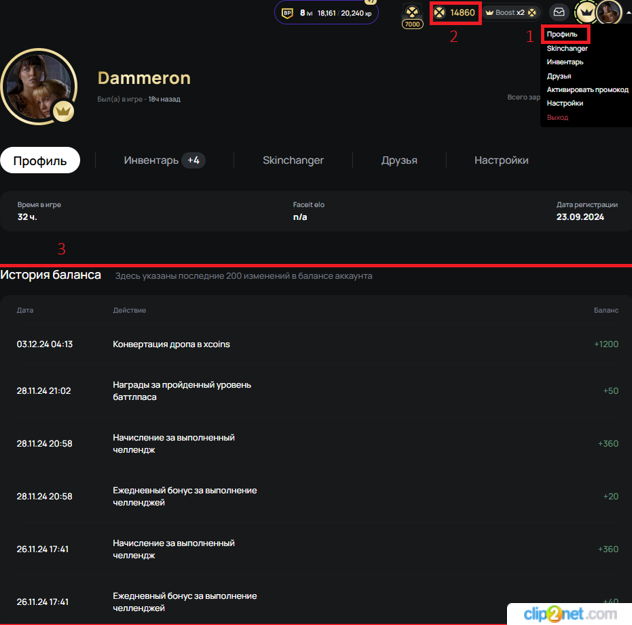
Task: Click the crown badge on the profile avatar
Action: pos(63,111)
